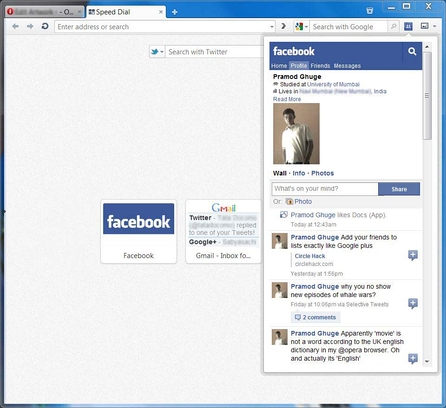Click the Share button
Screen dimensions: 446x408
click(x=399, y=189)
